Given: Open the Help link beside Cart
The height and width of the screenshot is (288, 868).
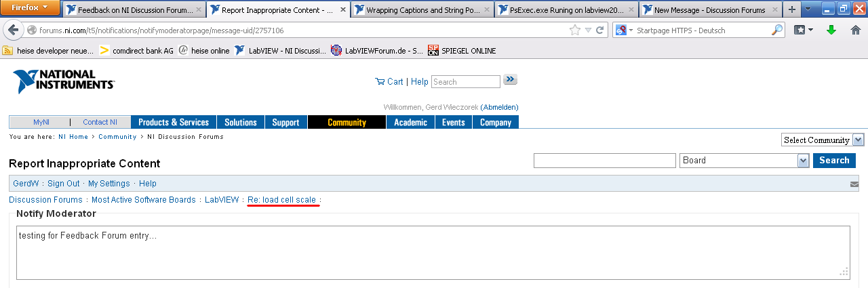Looking at the screenshot, I should click(419, 82).
